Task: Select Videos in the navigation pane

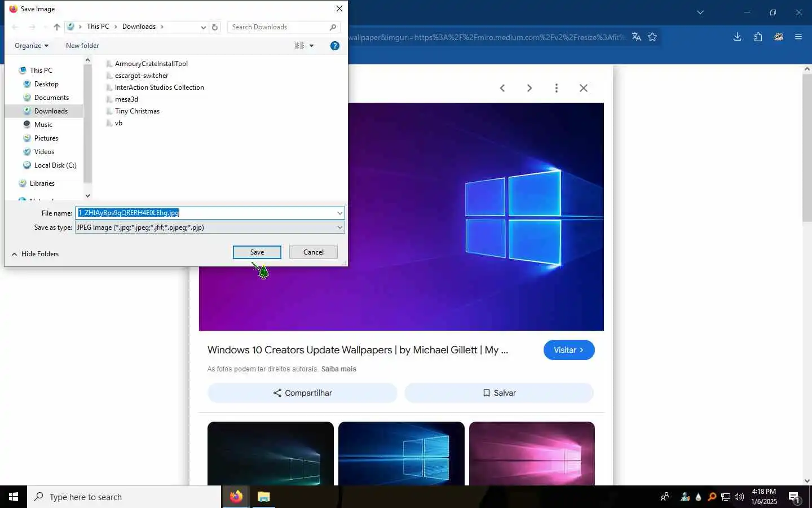Action: pyautogui.click(x=44, y=152)
